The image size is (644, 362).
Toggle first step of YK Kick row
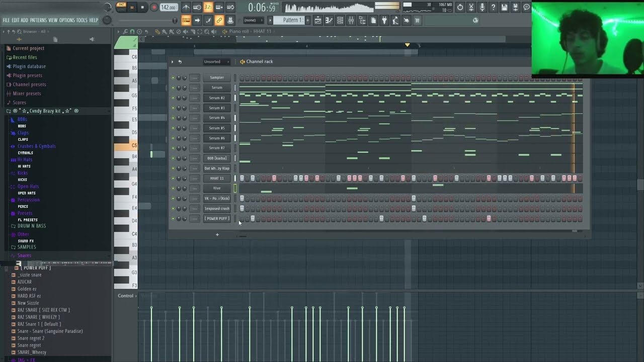242,198
